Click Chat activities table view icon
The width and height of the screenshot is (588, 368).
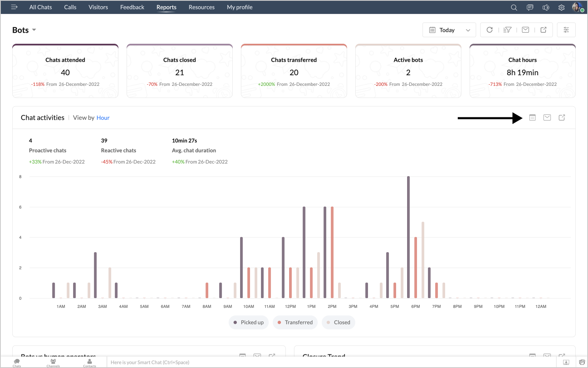pyautogui.click(x=532, y=118)
